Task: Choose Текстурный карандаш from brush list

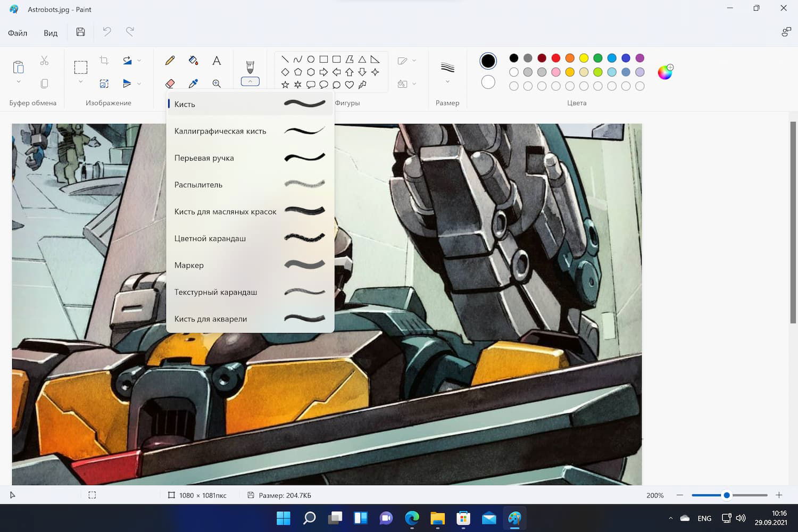Action: pyautogui.click(x=250, y=292)
